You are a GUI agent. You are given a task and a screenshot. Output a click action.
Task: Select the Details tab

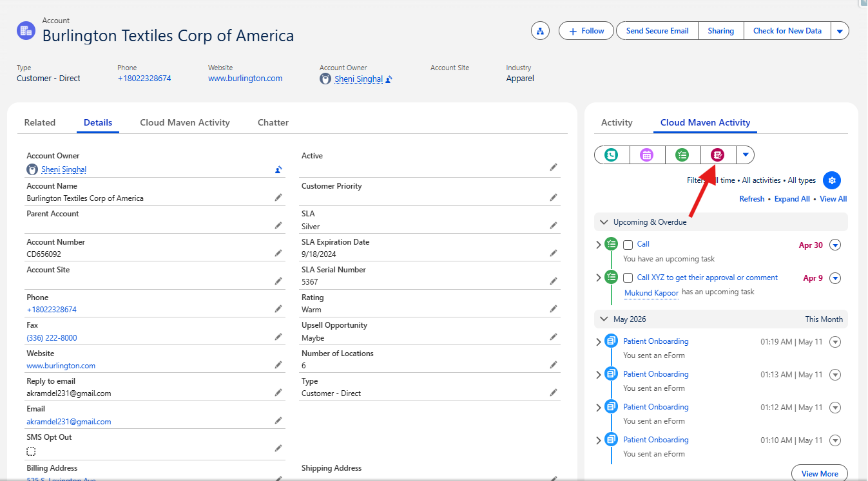[x=98, y=122]
